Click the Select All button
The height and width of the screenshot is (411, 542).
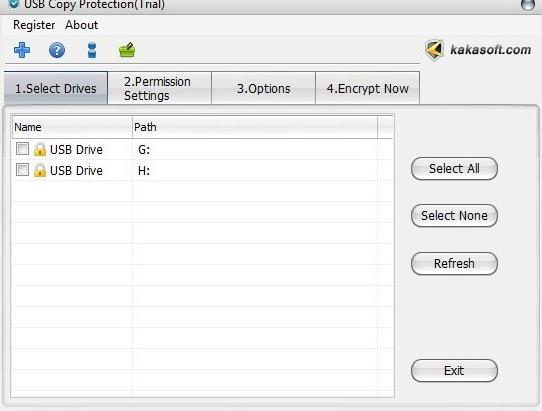pos(454,169)
